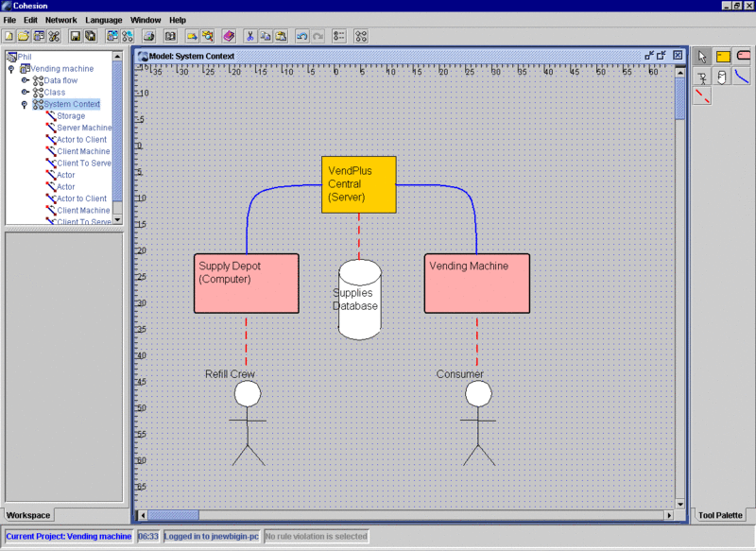This screenshot has width=756, height=551.
Task: Click canvas vertical scroll up arrow
Action: (679, 73)
